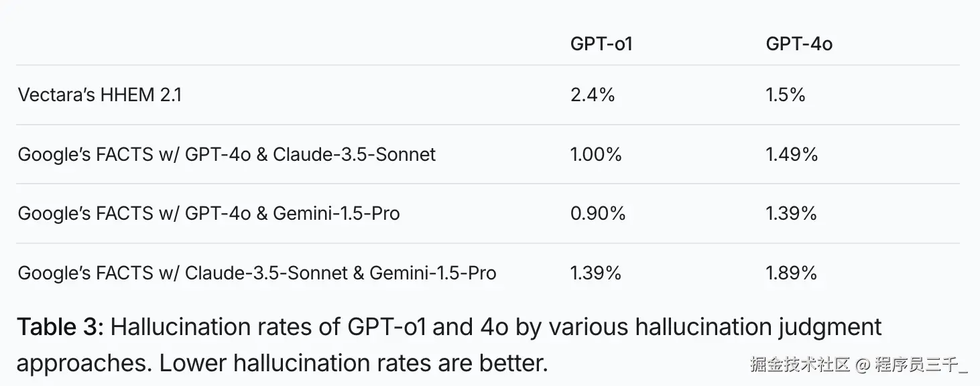Click the GPT-o1 column header
Viewport: 980px width, 386px height.
[601, 44]
